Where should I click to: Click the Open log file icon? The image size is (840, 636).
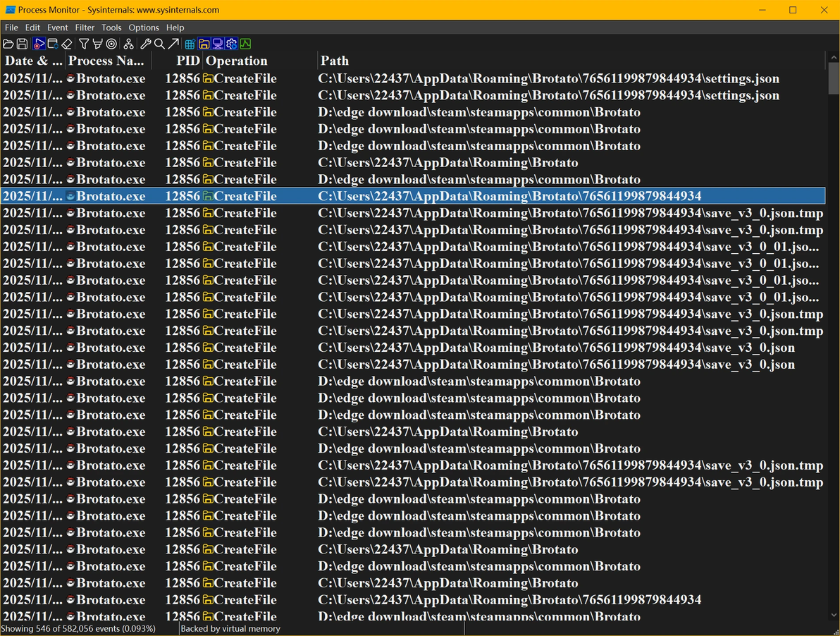click(x=8, y=44)
